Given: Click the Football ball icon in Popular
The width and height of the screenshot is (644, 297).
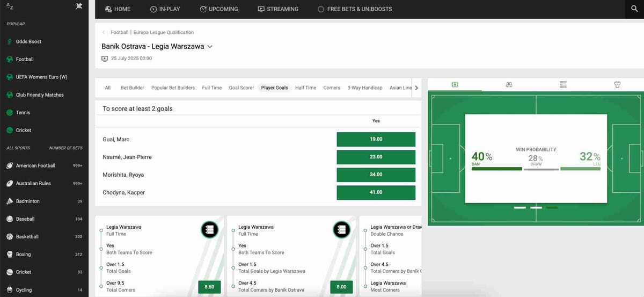Looking at the screenshot, I should tap(10, 59).
